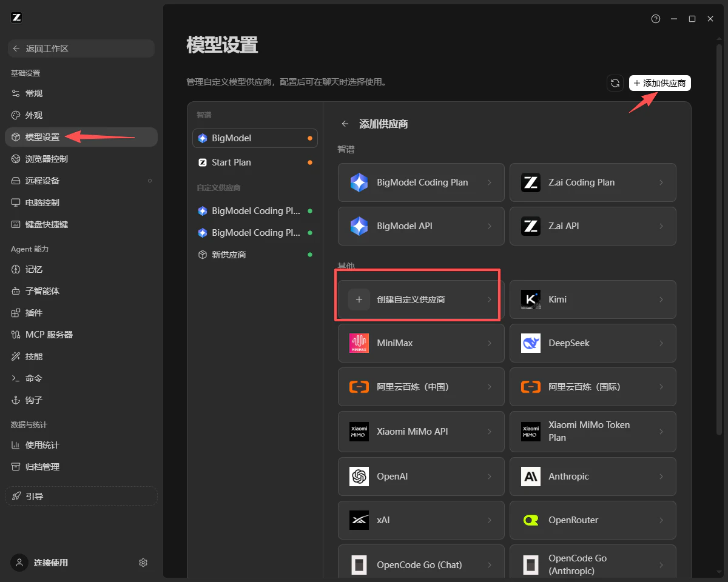Choose BigModel Coding Plan card
Image resolution: width=728 pixels, height=582 pixels.
421,182
